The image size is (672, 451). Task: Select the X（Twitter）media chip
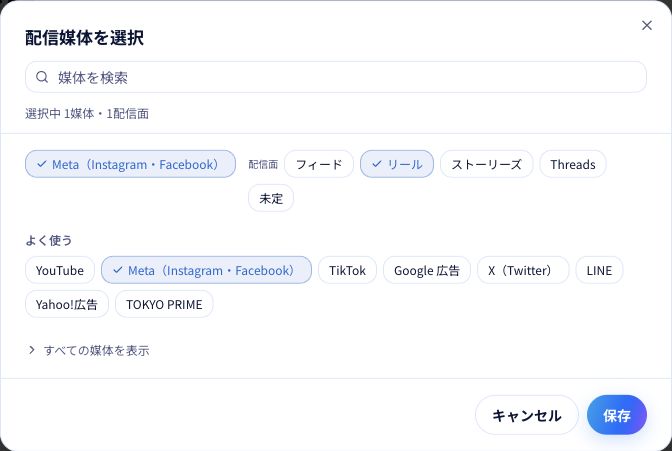(x=523, y=270)
